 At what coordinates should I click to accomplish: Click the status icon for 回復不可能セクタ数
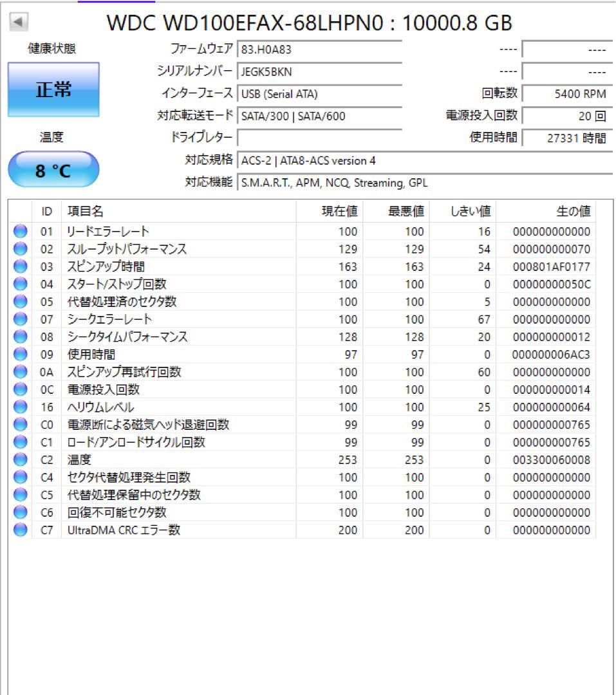[21, 513]
